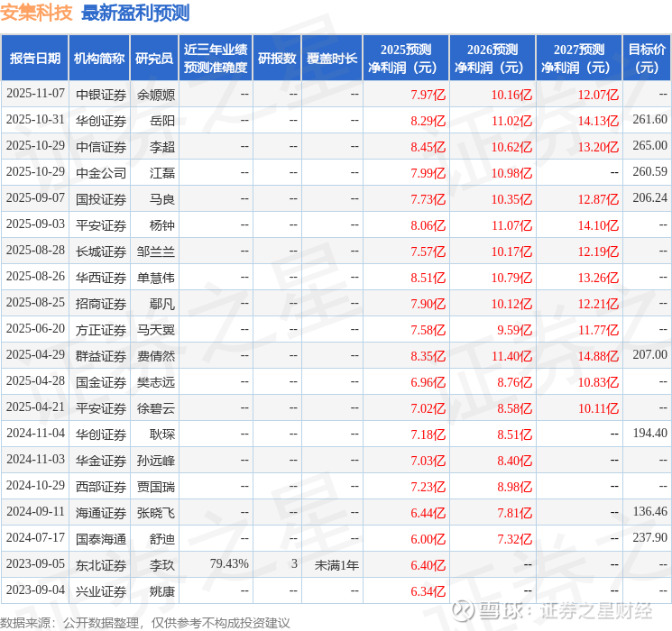This screenshot has width=672, height=631.
Task: Select the date 2025-11-07 cell
Action: (x=35, y=94)
